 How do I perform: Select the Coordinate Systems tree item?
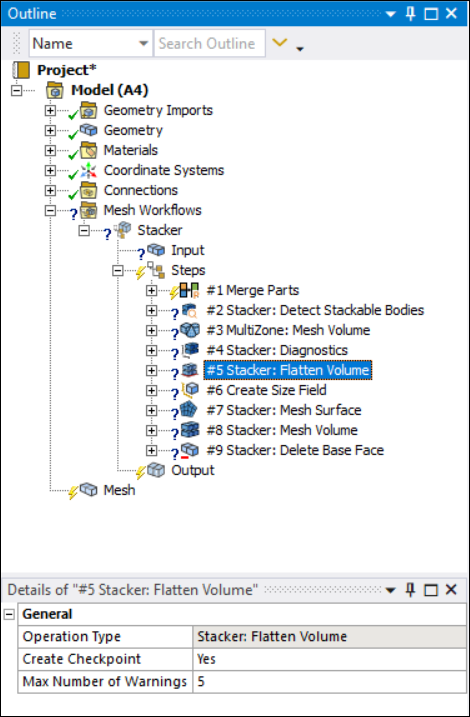coord(164,170)
